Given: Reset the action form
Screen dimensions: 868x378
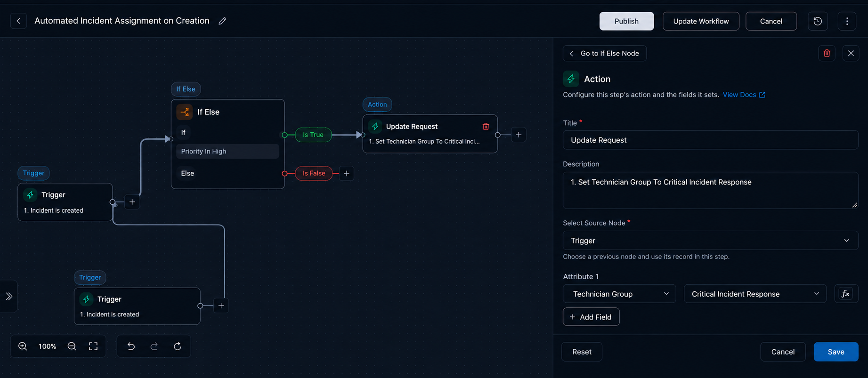Looking at the screenshot, I should (582, 352).
